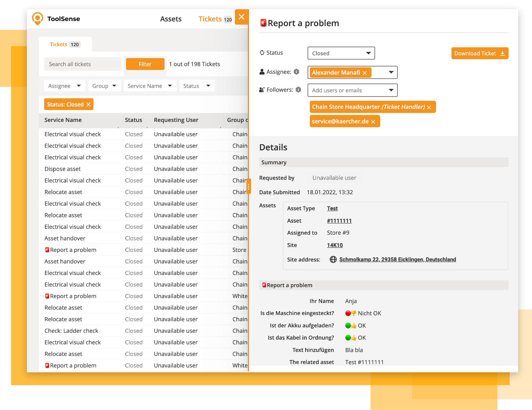Click the red alarm icon in Report a problem header
Image resolution: width=532 pixels, height=410 pixels.
263,23
